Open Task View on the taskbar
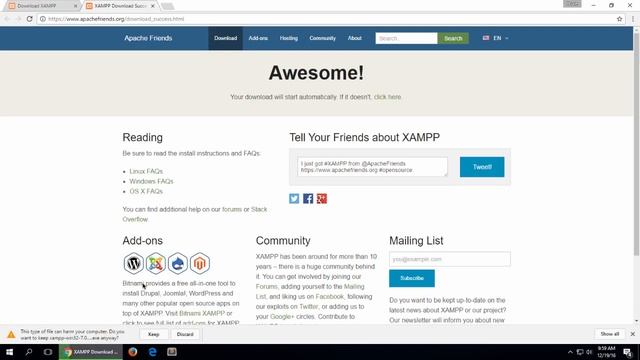640x360 pixels. pos(48,352)
